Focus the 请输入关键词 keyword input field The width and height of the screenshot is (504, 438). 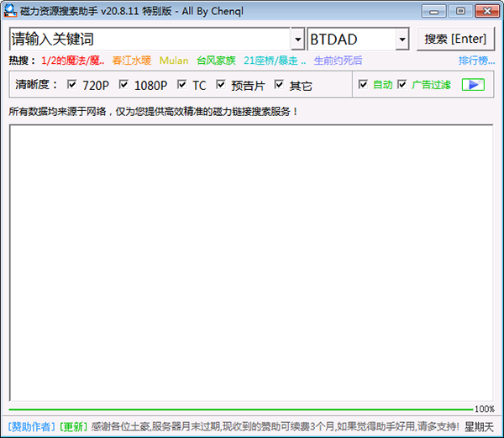(x=150, y=40)
